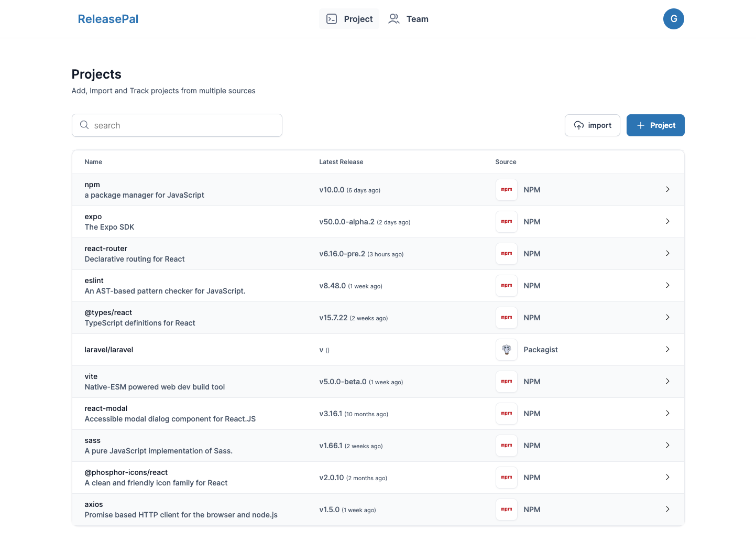Open the user avatar G menu

click(x=674, y=19)
